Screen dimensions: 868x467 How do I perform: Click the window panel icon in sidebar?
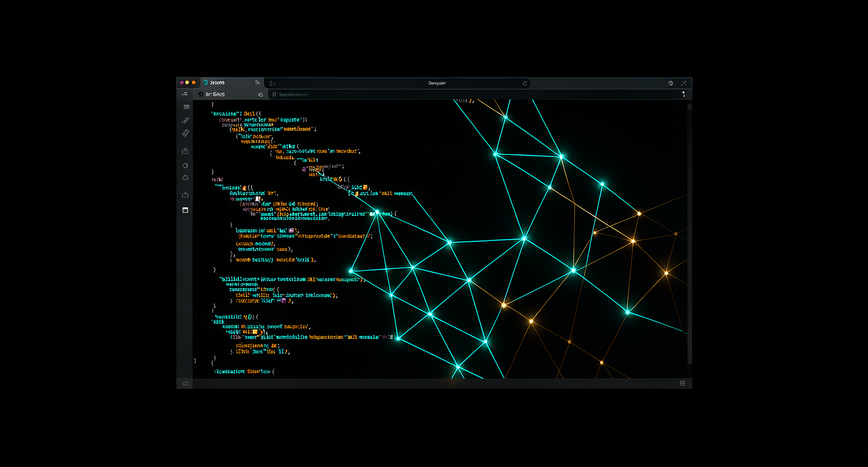pyautogui.click(x=185, y=210)
